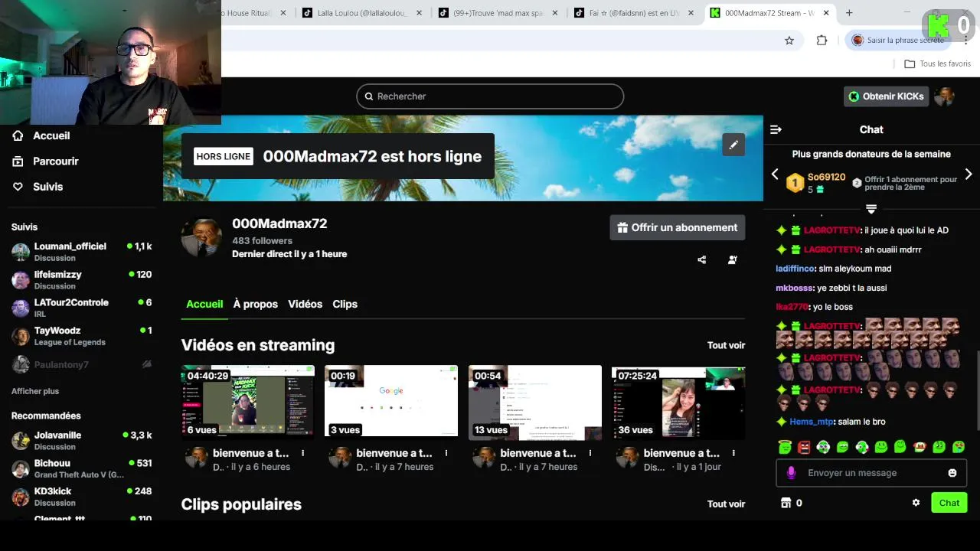The width and height of the screenshot is (980, 551).
Task: Open Parcourir in the sidebar
Action: coord(45,161)
